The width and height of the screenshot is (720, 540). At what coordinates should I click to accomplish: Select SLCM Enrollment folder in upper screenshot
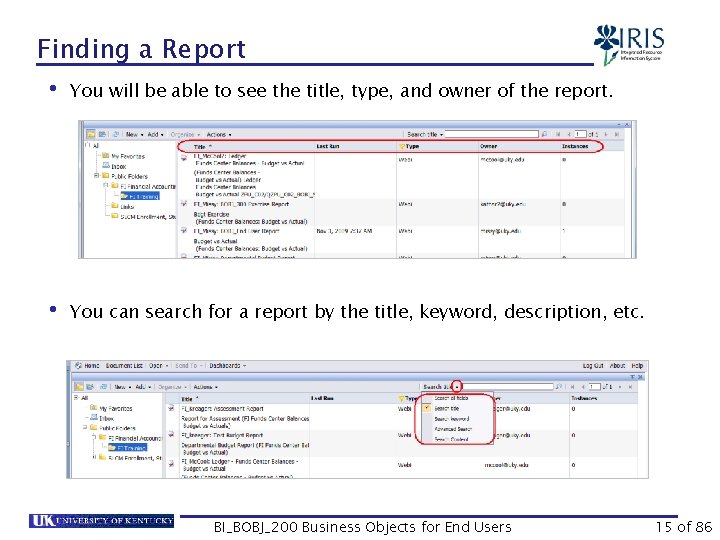(143, 216)
